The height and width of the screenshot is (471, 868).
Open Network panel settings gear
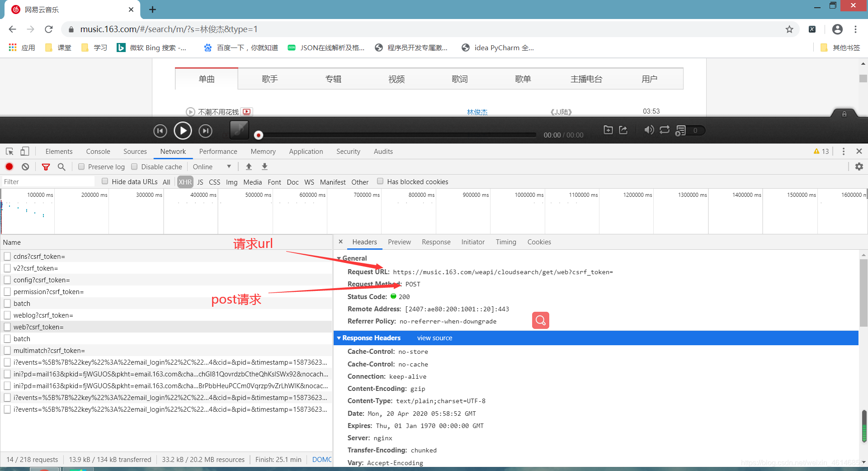(859, 167)
